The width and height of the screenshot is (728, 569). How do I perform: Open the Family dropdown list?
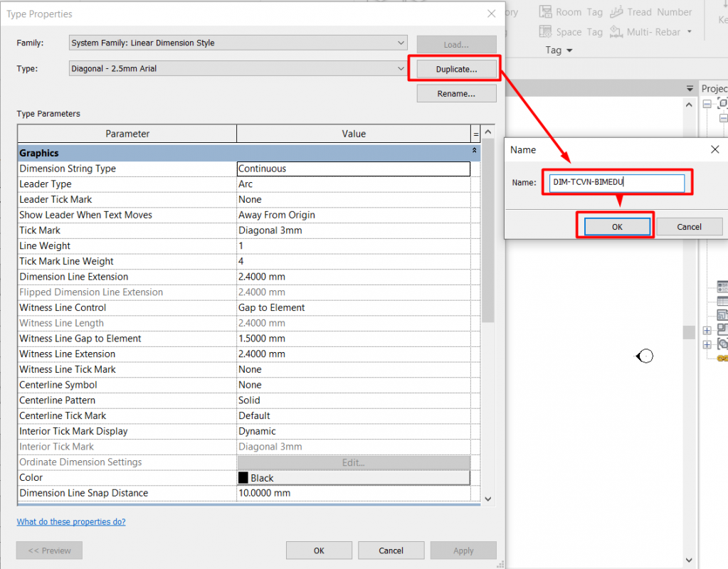click(x=401, y=43)
